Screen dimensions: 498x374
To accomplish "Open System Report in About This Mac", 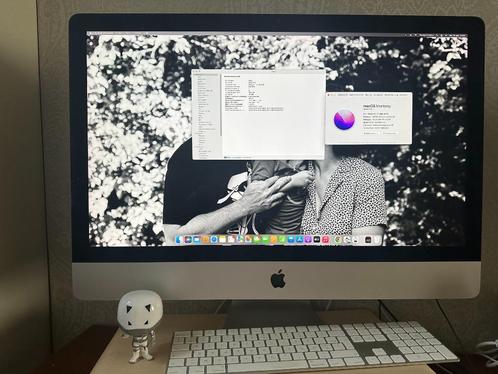I will (x=370, y=133).
